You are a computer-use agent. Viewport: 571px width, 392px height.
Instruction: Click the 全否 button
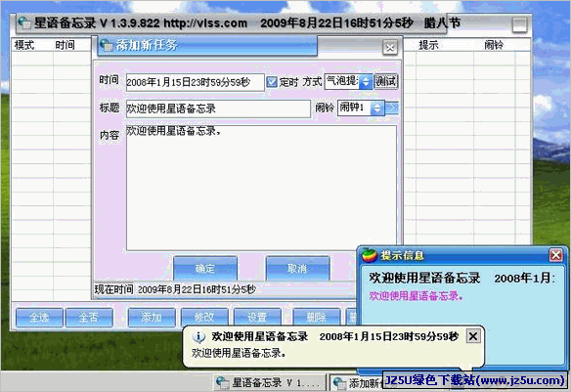(89, 318)
